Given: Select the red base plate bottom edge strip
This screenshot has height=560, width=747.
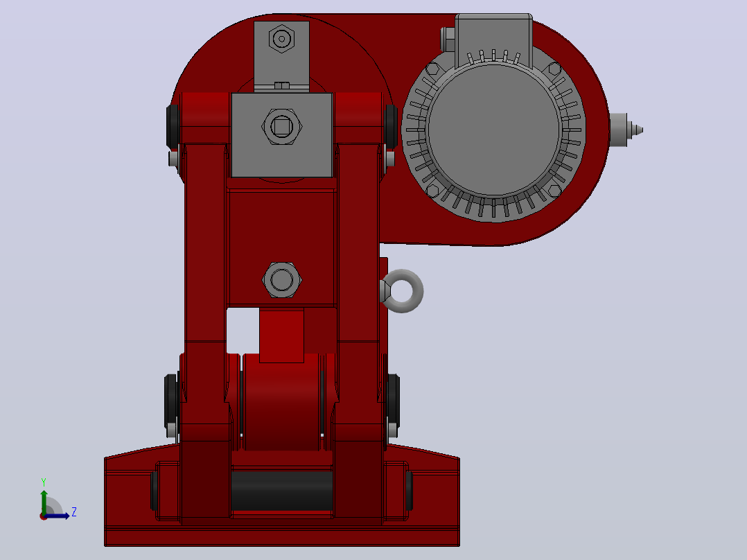Looking at the screenshot, I should click(x=281, y=537).
